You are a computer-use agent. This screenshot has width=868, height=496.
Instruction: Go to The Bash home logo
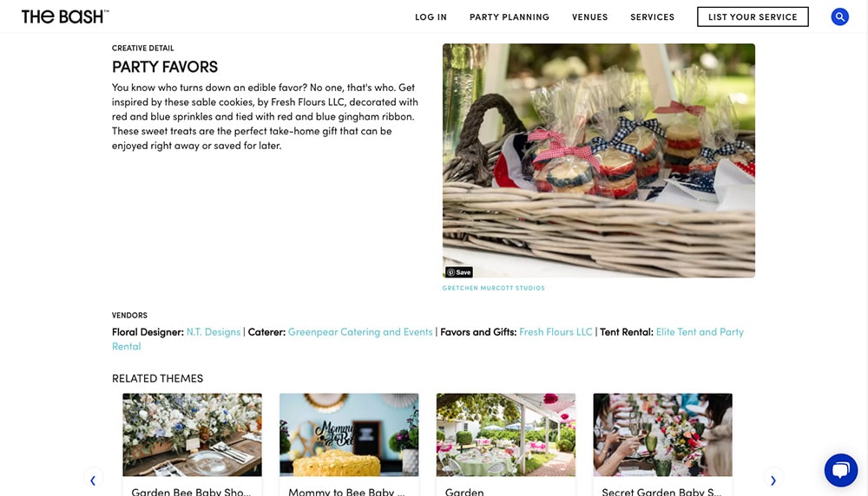(x=65, y=16)
